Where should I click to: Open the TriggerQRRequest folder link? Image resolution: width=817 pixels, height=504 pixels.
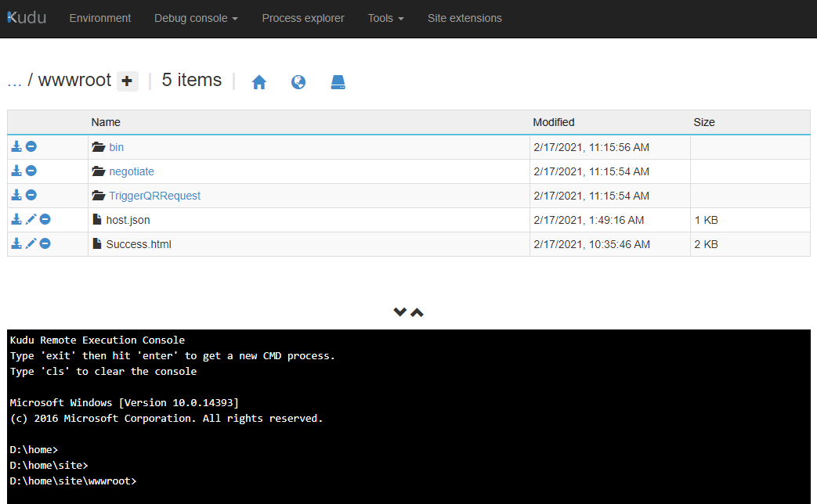coord(155,196)
